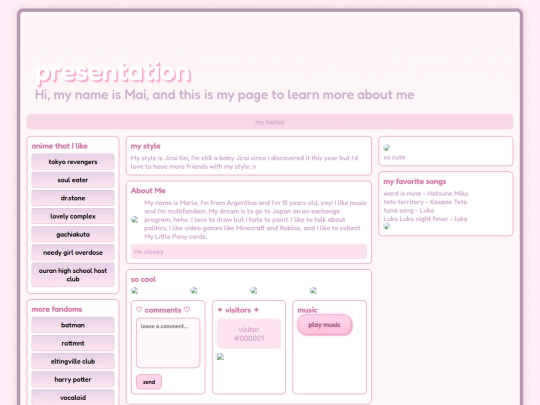Select the tokyo revengers anime button
The height and width of the screenshot is (405, 540).
pos(73,162)
